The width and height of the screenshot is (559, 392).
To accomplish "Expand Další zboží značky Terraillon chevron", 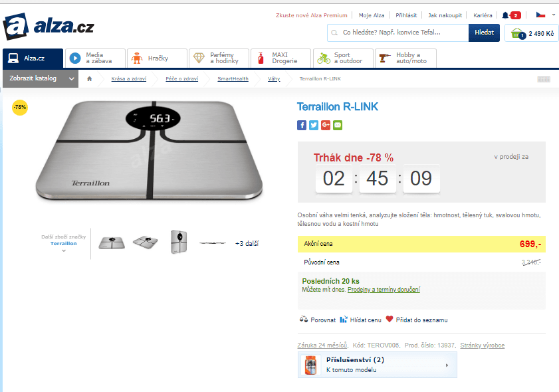I will (64, 251).
